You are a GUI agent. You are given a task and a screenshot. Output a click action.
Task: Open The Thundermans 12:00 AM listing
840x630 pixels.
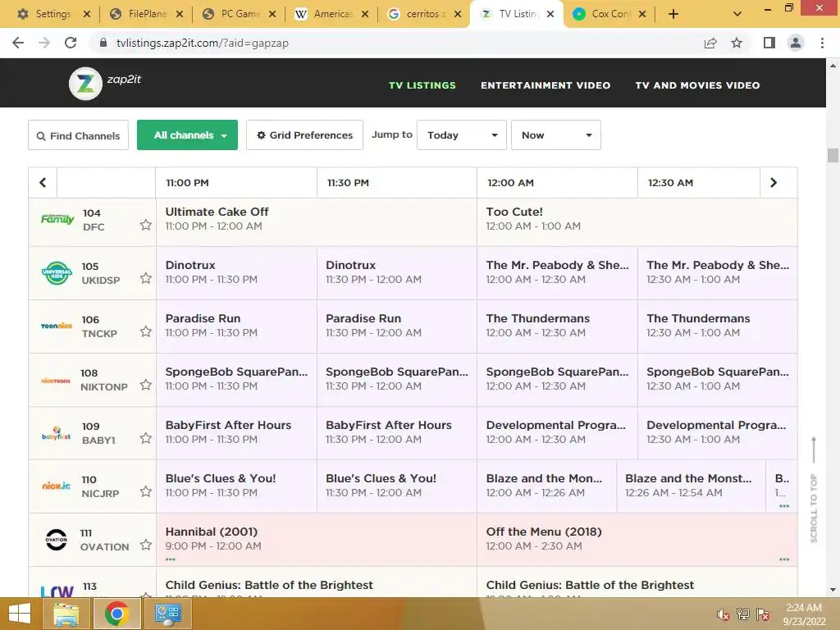pos(557,326)
